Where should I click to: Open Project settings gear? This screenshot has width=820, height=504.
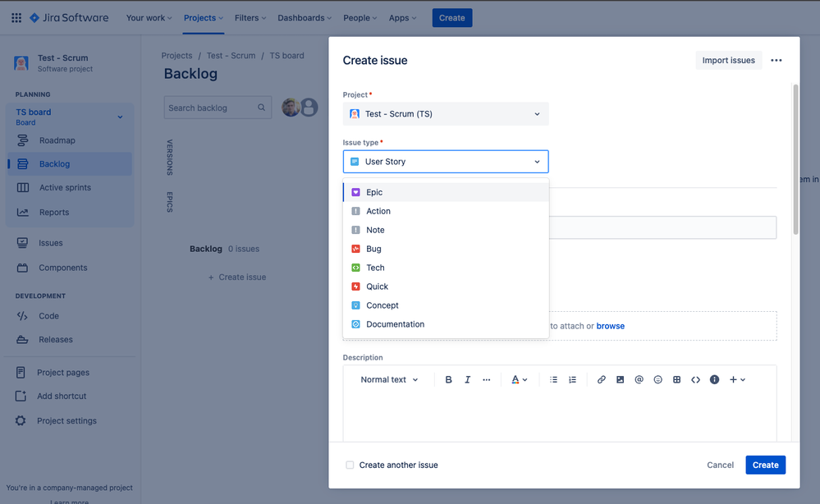(21, 420)
